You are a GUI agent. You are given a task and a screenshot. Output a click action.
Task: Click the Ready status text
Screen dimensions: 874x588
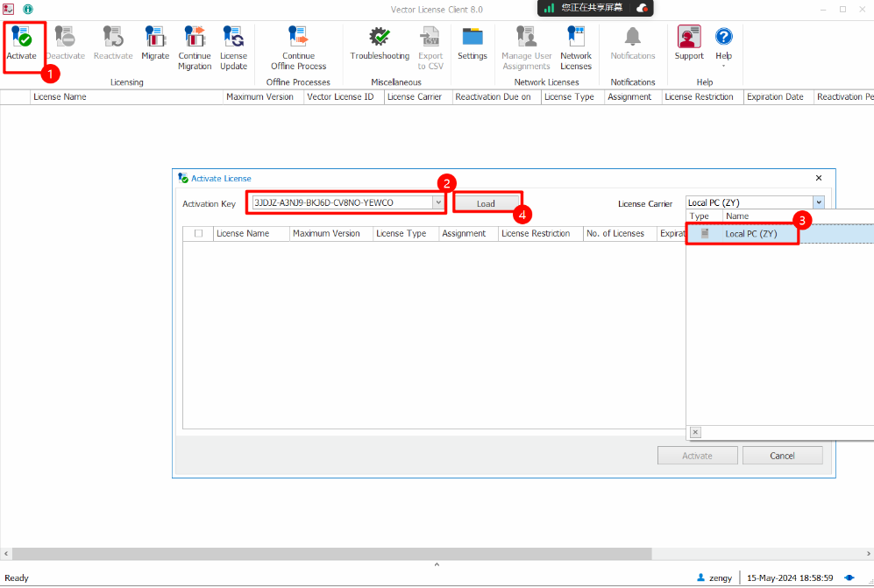[17, 578]
